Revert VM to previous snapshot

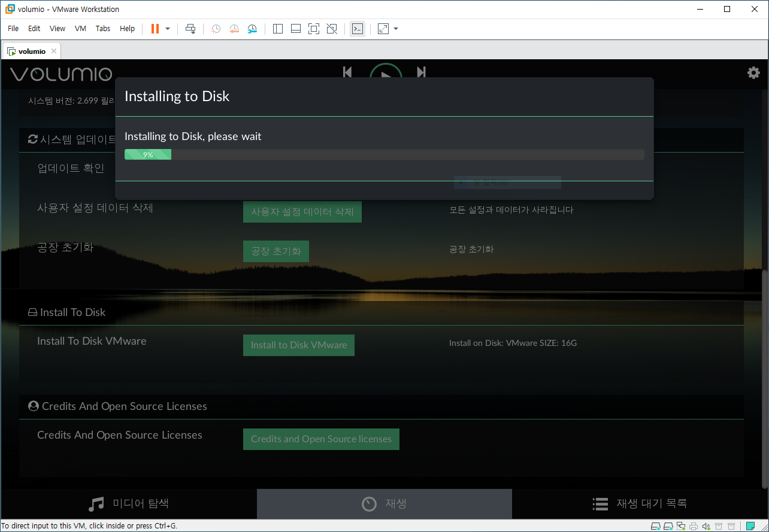234,29
